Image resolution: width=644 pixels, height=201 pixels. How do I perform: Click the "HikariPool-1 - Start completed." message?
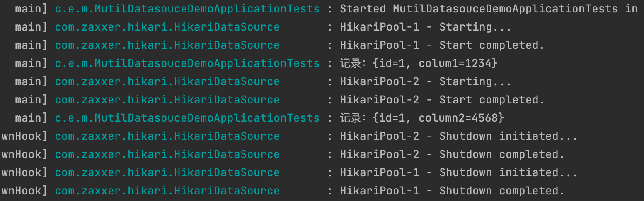442,45
